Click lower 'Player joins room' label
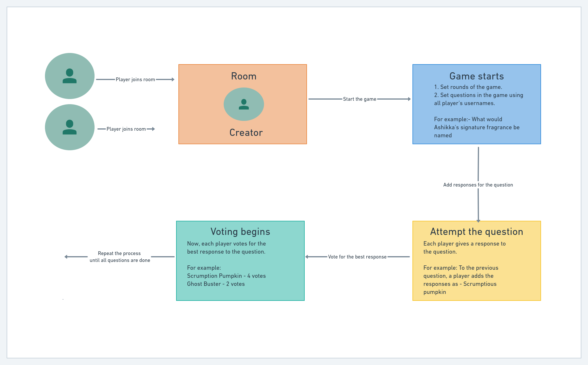The image size is (588, 365). tap(126, 129)
